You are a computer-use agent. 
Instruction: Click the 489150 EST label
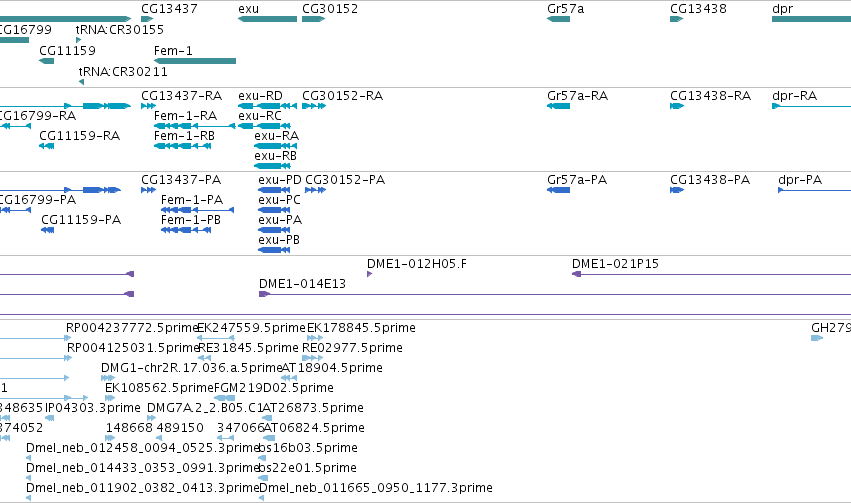(x=180, y=428)
